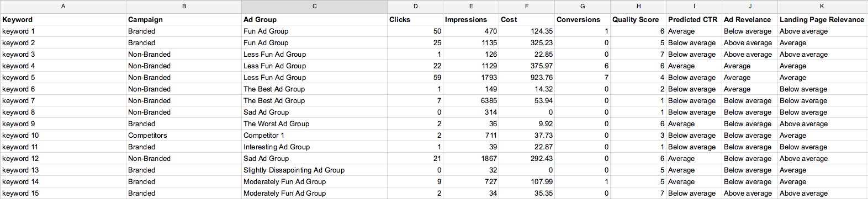Select 'Slightly Dissapointing Ad Group' cell

click(x=314, y=170)
